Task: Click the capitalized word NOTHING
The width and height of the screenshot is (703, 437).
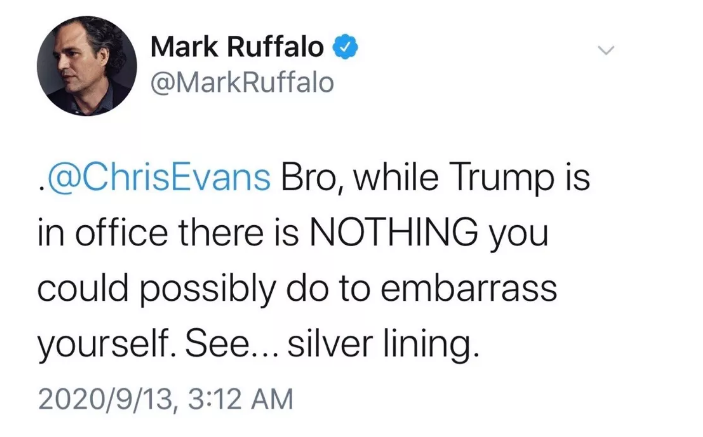Action: [394, 232]
